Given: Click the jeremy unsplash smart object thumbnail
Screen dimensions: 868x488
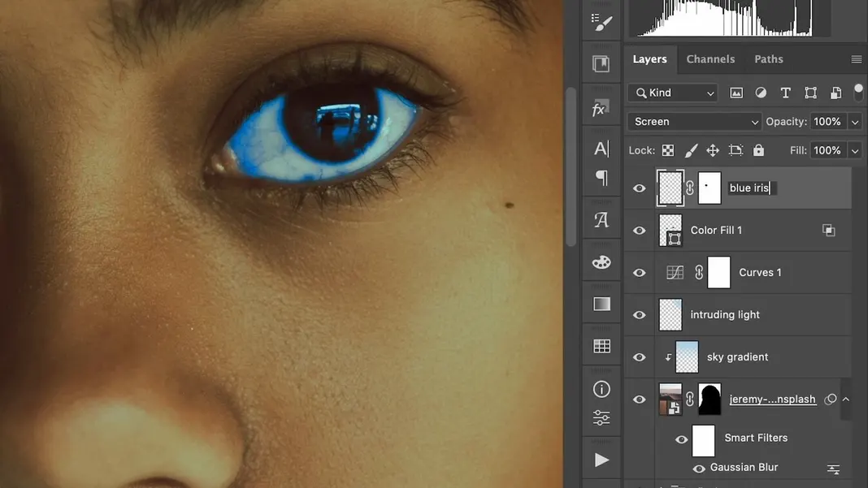Looking at the screenshot, I should pos(671,399).
